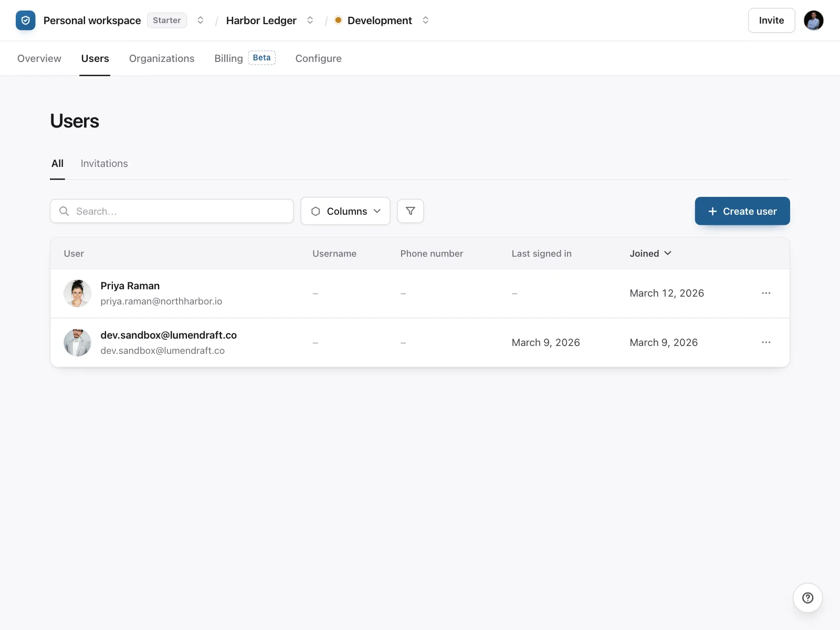Click dev.sandbox's Last signed in date
The image size is (840, 630).
pos(545,342)
